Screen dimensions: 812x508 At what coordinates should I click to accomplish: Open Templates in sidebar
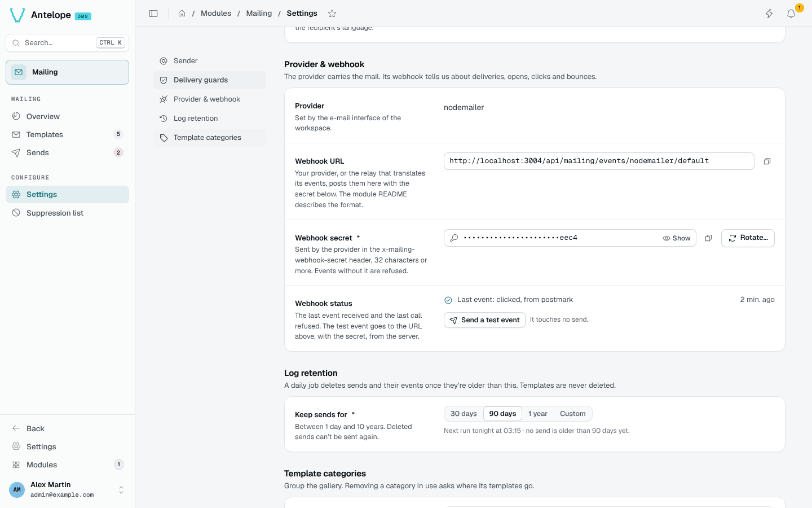(67, 134)
